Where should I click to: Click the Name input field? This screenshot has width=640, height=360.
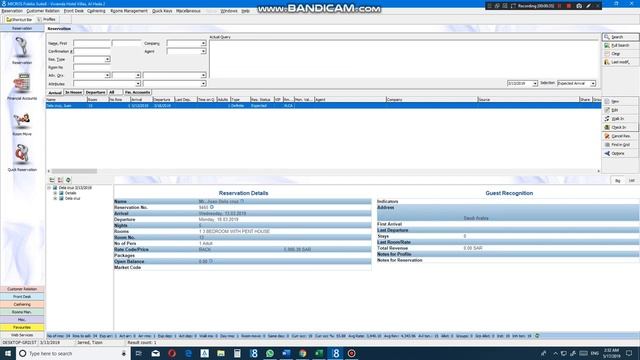pos(92,43)
